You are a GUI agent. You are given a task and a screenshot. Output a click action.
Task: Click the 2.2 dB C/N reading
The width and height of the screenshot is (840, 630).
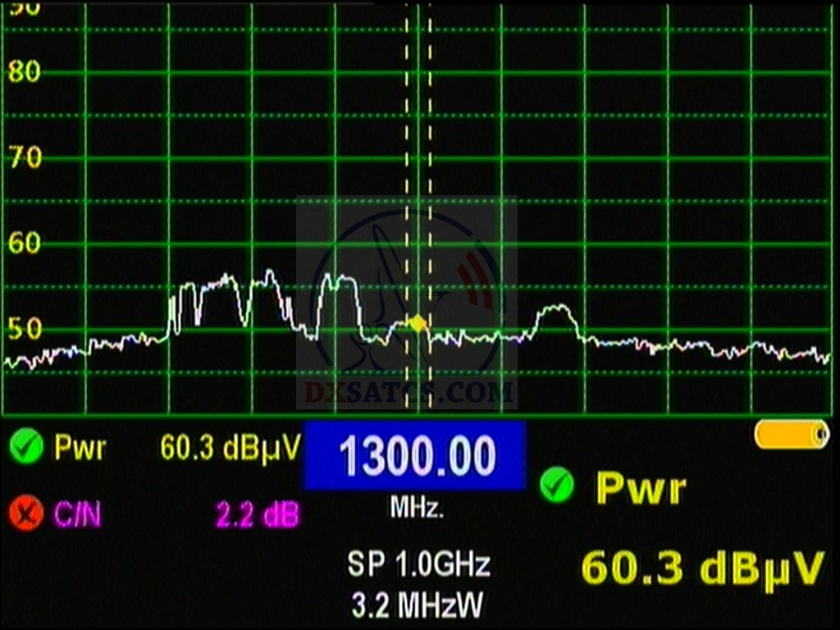(x=257, y=515)
